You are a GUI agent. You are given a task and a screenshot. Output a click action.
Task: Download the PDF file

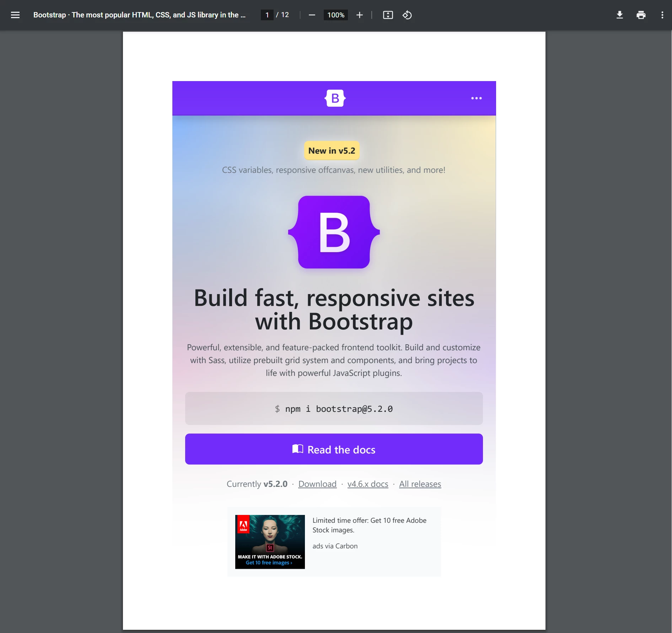click(x=620, y=15)
